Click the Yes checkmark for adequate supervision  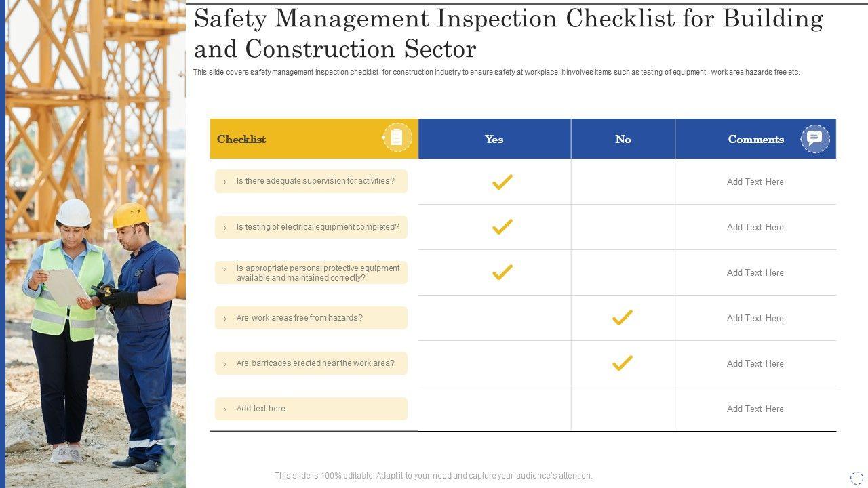502,182
